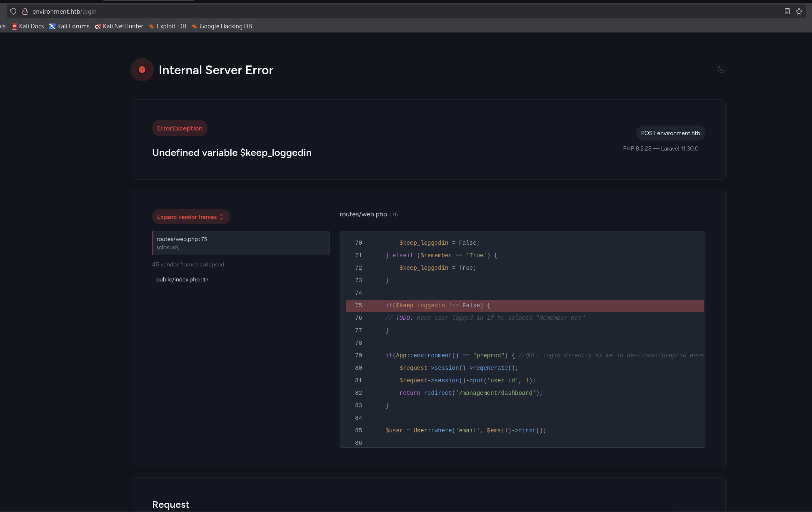812x512 pixels.
Task: Click the red error exclamation icon
Action: (x=142, y=70)
